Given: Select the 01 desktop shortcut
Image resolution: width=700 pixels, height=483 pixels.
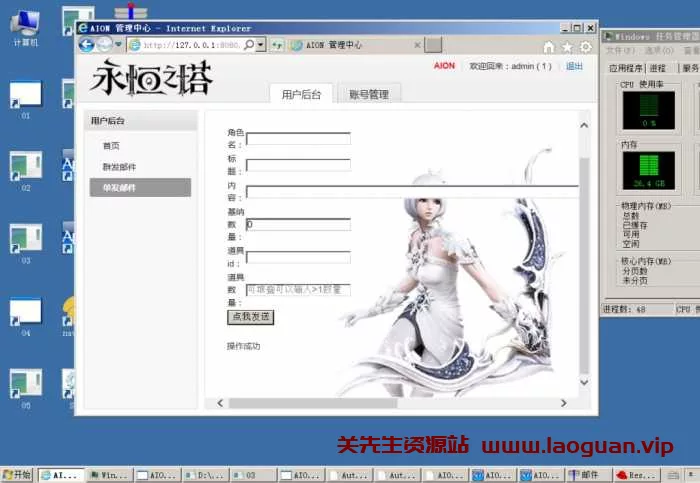Looking at the screenshot, I should click(x=25, y=100).
